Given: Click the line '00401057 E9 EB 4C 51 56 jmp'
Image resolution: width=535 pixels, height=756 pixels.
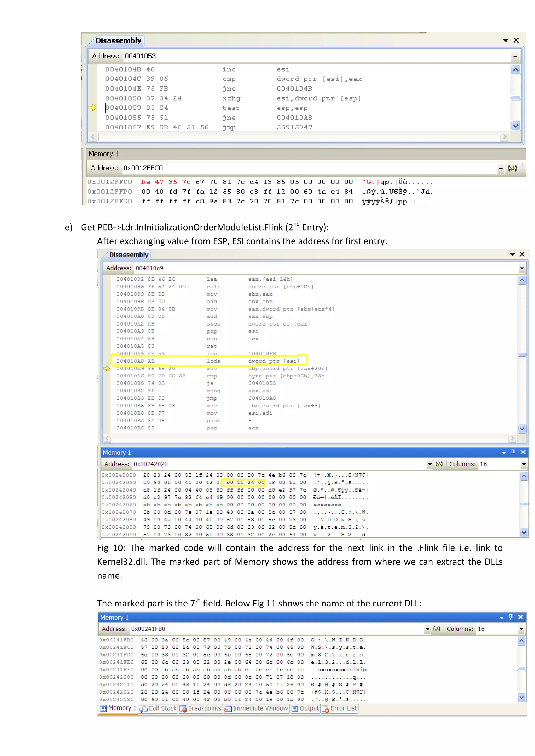Looking at the screenshot, I should [x=209, y=127].
